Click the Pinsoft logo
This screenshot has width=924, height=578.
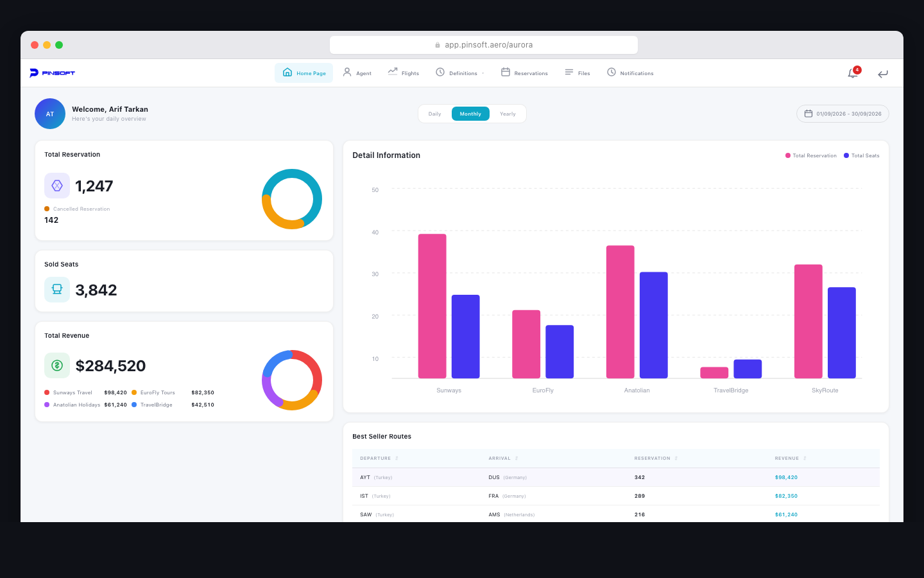tap(52, 73)
